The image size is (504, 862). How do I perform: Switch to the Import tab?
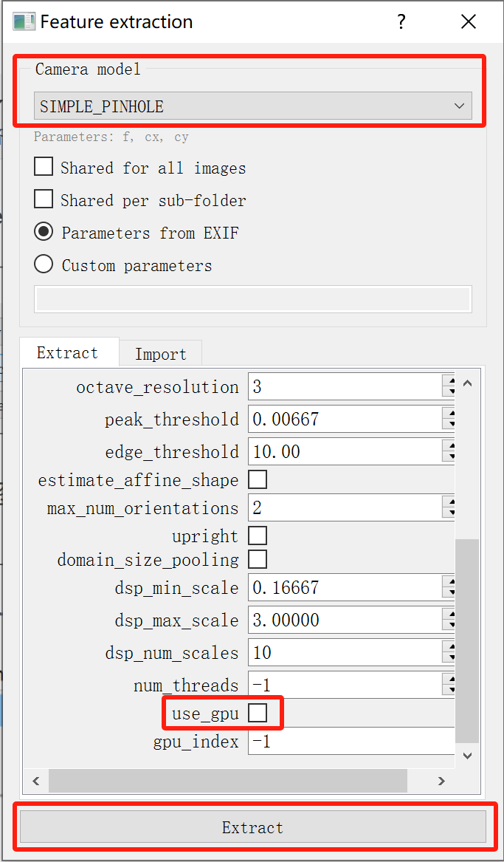coord(160,353)
